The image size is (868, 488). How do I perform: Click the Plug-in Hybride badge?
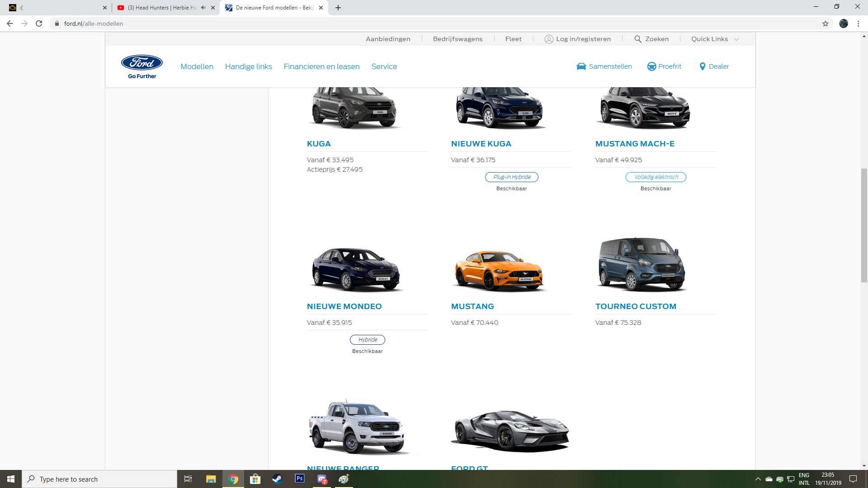click(512, 177)
